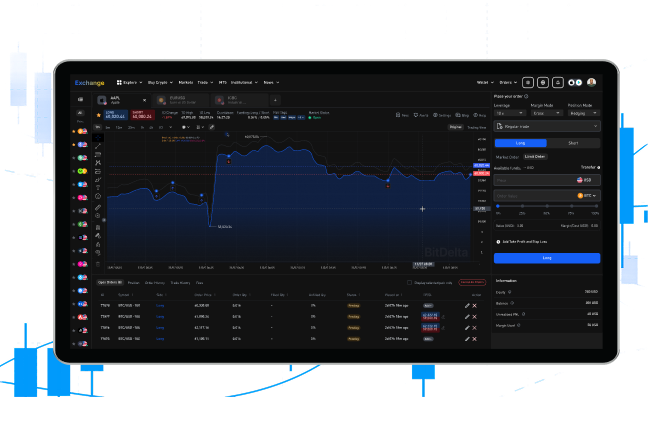This screenshot has height=446, width=648.
Task: Select the text drawing tool
Action: [98, 188]
